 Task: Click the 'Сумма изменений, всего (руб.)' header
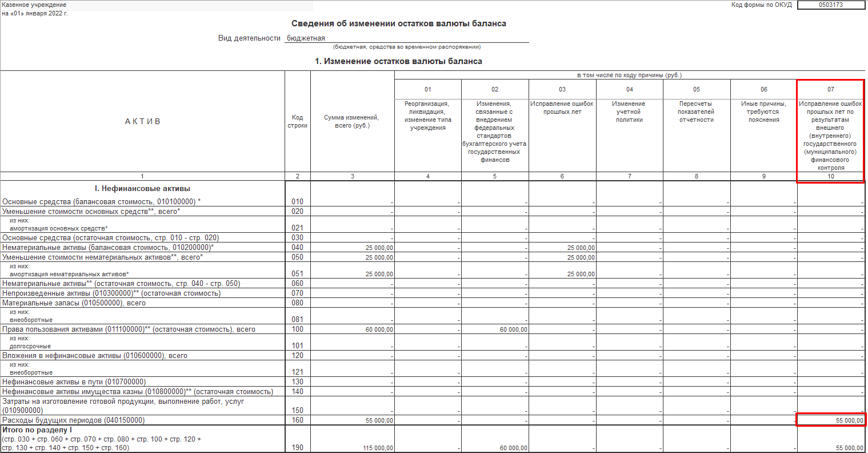[x=352, y=121]
